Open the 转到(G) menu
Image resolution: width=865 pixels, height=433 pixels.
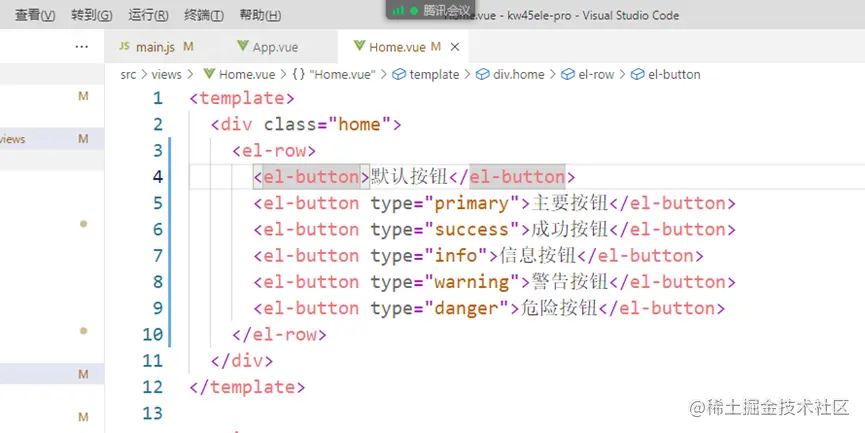92,15
